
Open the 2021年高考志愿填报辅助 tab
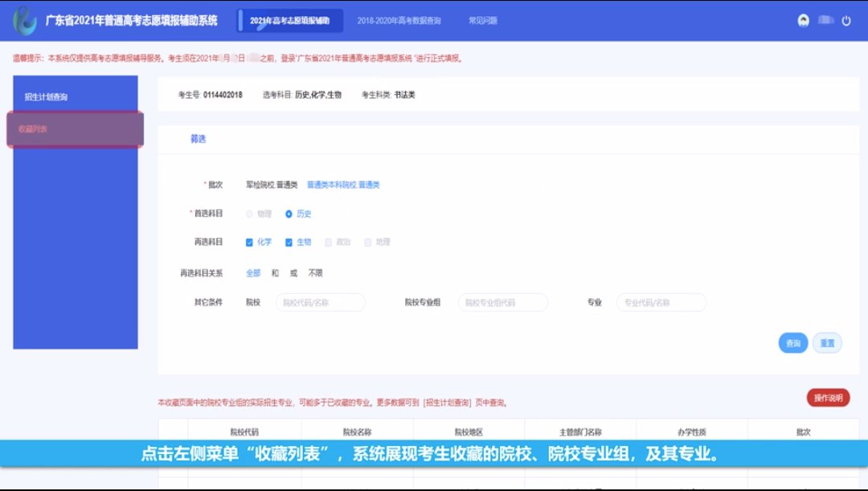point(291,21)
